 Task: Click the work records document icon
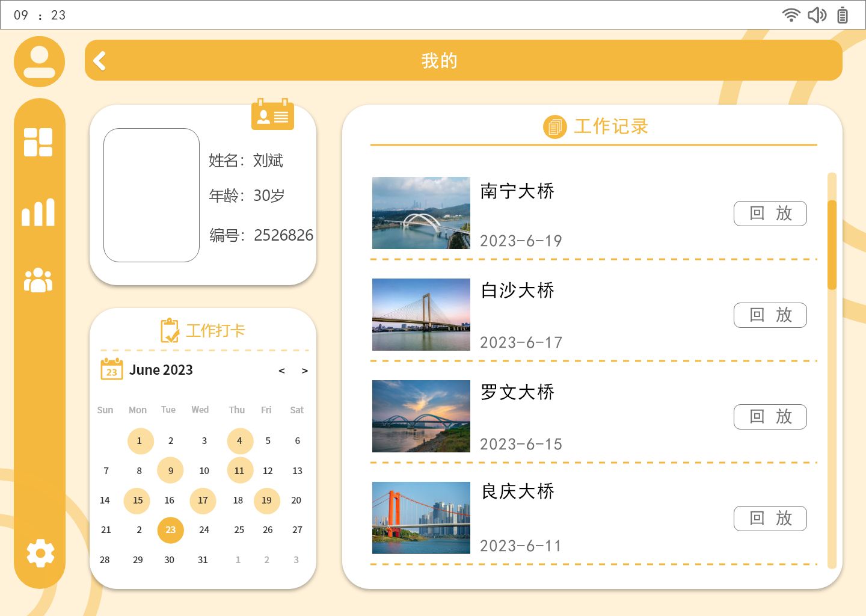[x=554, y=127]
